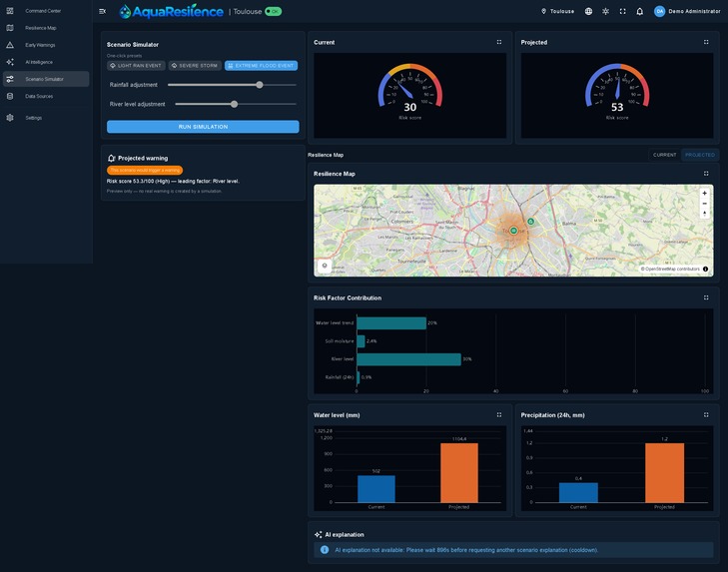Open Command Center from the sidebar
This screenshot has width=728, height=572.
click(46, 11)
